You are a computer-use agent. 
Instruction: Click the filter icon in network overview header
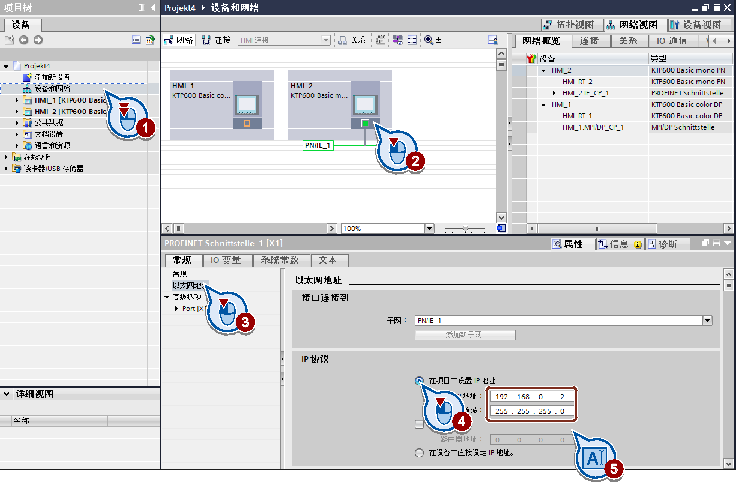[531, 58]
